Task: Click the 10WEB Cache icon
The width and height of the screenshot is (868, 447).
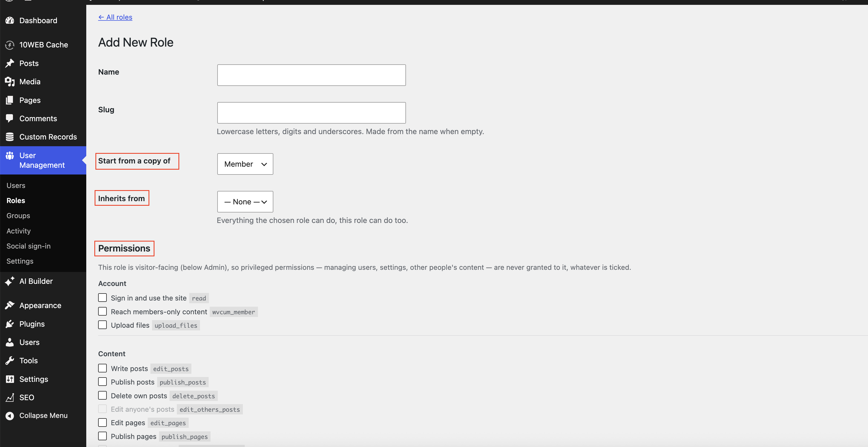Action: pyautogui.click(x=10, y=45)
